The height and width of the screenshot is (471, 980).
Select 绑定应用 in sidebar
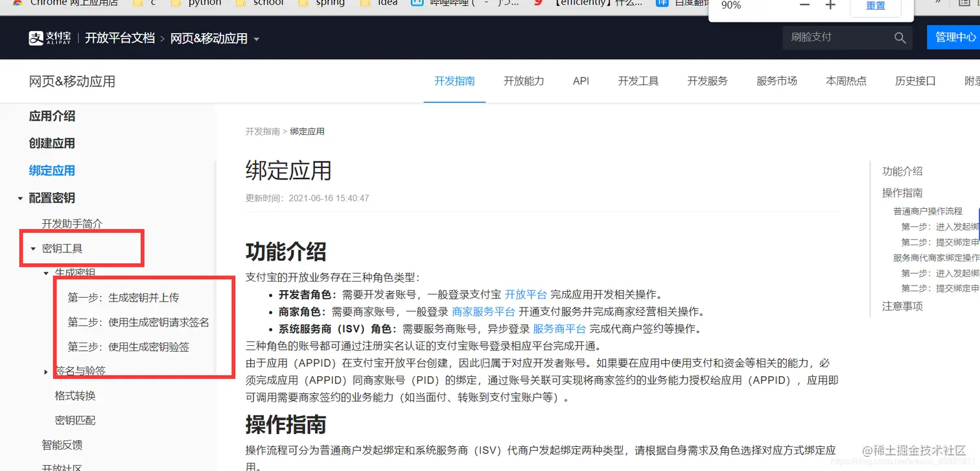tap(52, 171)
